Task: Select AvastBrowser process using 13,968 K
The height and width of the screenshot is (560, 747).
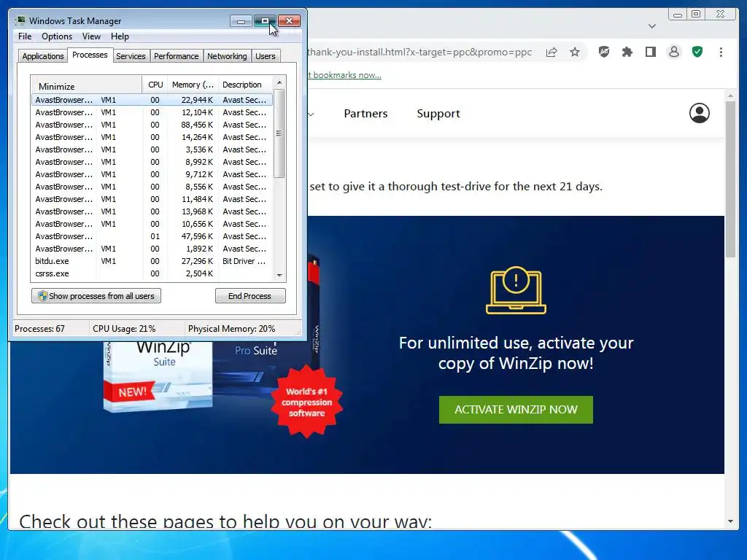Action: 152,211
